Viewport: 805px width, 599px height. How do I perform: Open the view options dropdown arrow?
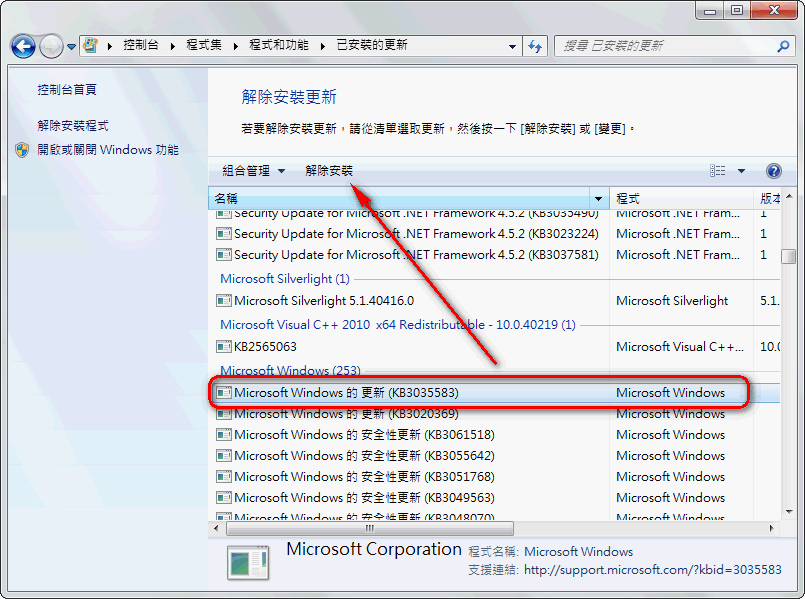741,171
